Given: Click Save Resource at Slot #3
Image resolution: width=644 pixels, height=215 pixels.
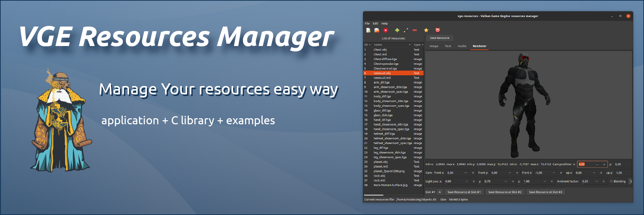Looking at the screenshot, I should click(x=545, y=192).
